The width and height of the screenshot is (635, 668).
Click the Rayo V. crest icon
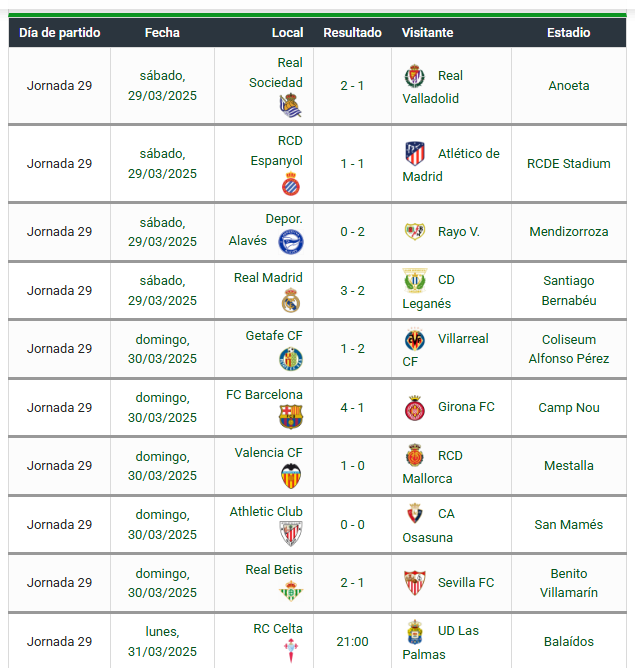[415, 232]
